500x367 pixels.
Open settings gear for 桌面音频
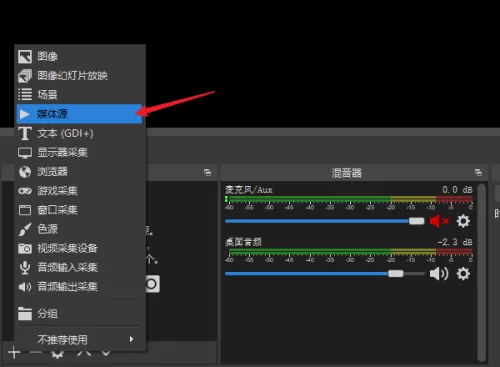pyautogui.click(x=463, y=274)
